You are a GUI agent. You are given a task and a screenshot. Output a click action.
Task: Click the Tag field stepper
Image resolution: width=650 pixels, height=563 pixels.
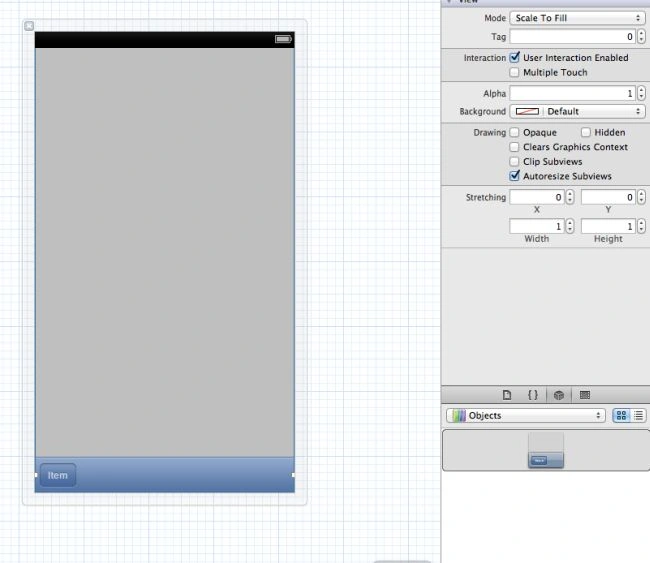pyautogui.click(x=641, y=37)
